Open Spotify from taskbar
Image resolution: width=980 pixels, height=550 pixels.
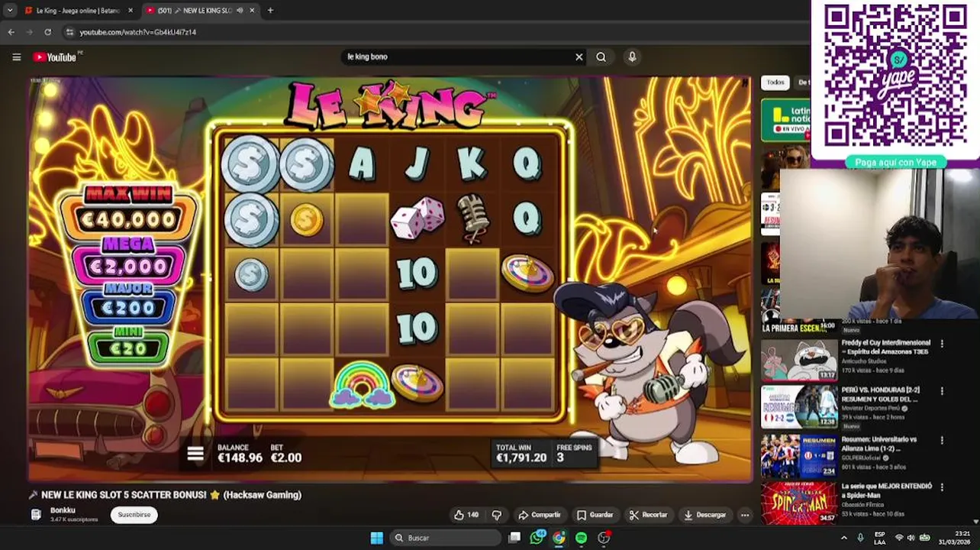(x=581, y=538)
